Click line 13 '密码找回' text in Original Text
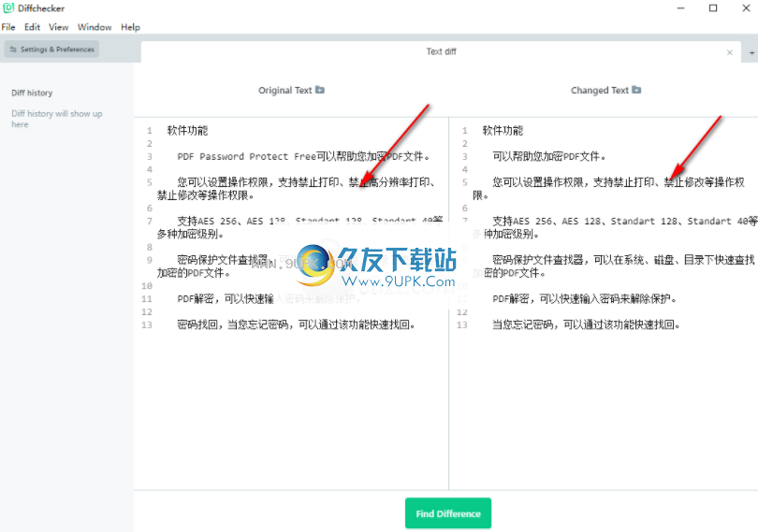Image resolution: width=758 pixels, height=532 pixels. tap(296, 324)
